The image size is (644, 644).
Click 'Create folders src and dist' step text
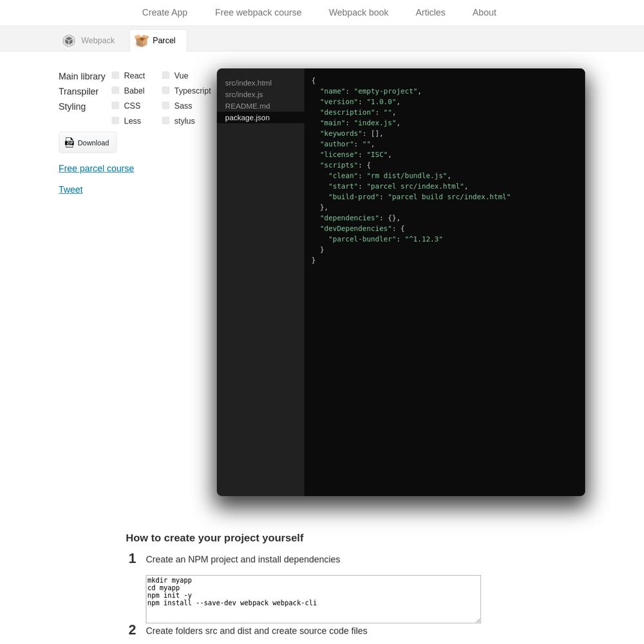256,631
